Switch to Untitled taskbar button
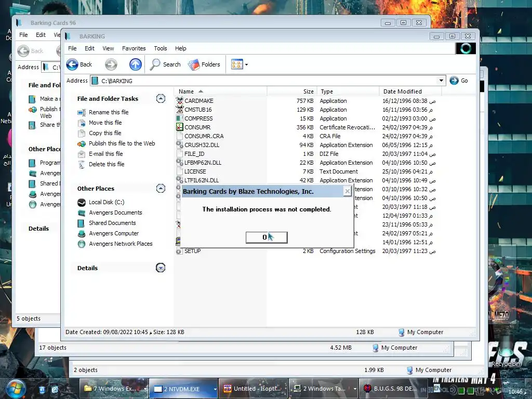Image resolution: width=532 pixels, height=399 pixels. 253,389
